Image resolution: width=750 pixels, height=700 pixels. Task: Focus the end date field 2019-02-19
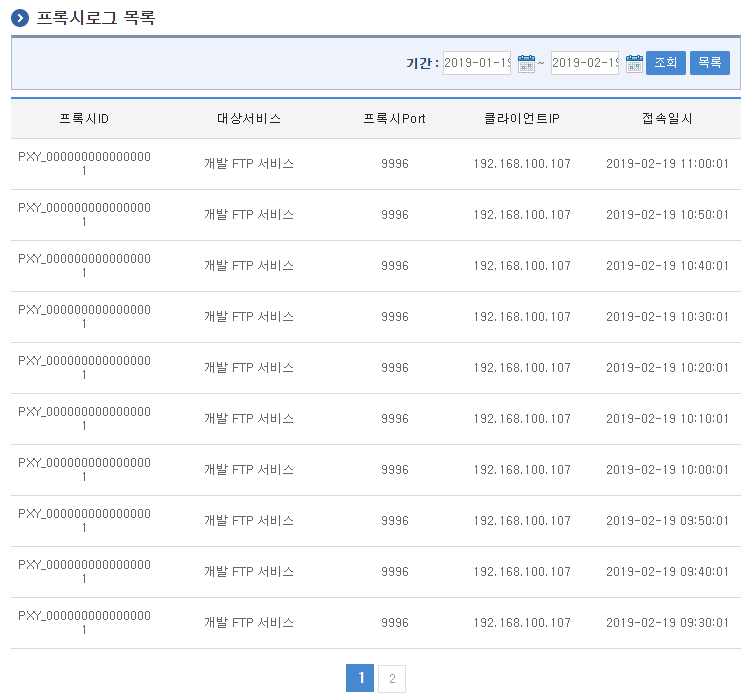pyautogui.click(x=585, y=63)
